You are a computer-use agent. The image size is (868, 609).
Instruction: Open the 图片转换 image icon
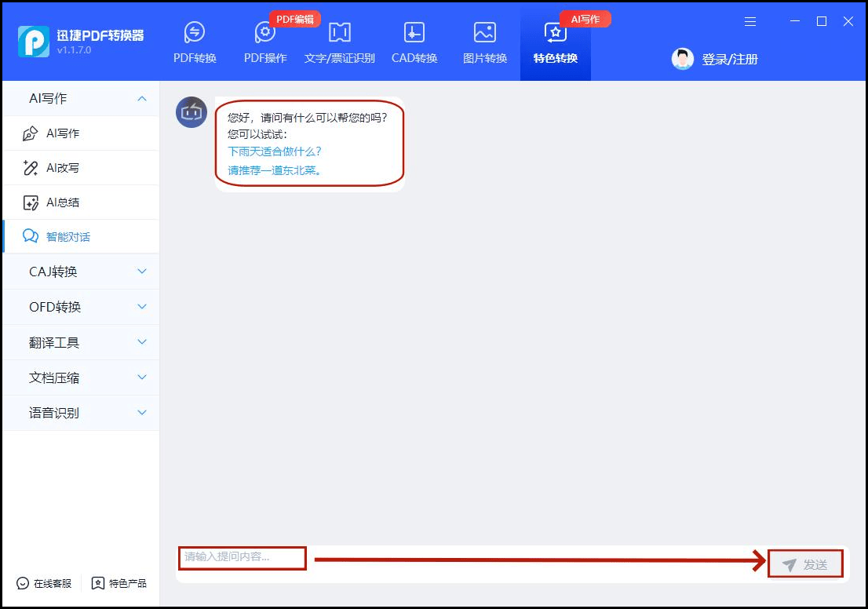point(485,32)
